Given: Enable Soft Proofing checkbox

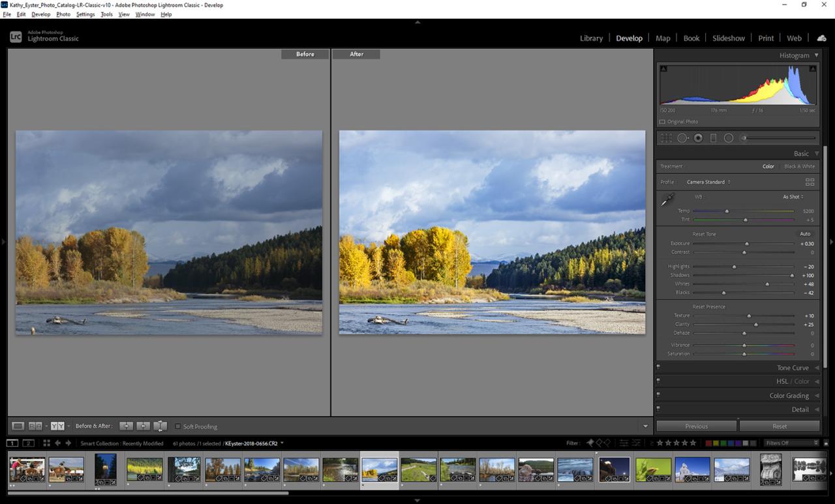Looking at the screenshot, I should pyautogui.click(x=177, y=426).
